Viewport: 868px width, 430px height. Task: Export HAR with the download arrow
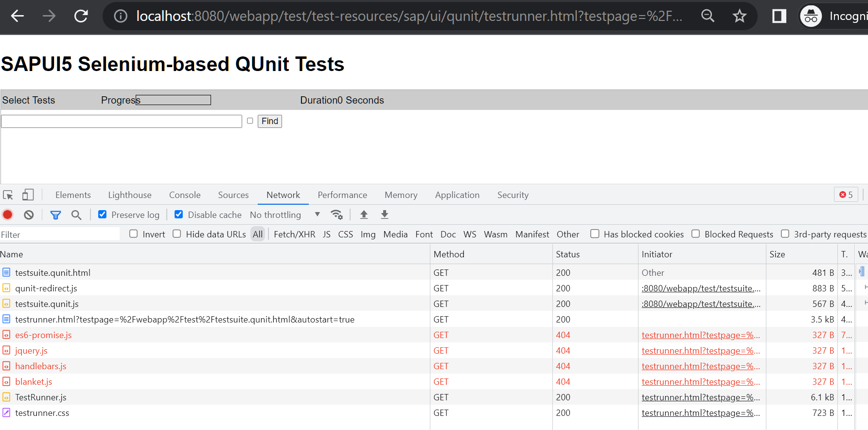point(385,215)
